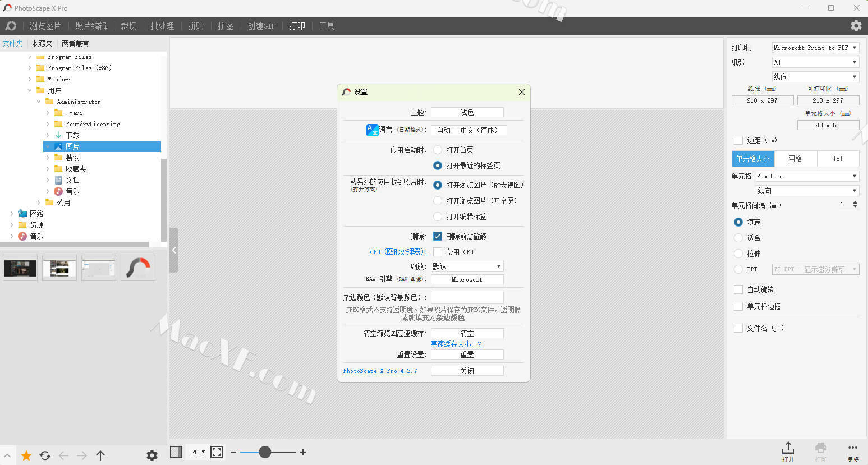Open the 打印机 printer dropdown
Screen dimensions: 868x465
[815, 48]
